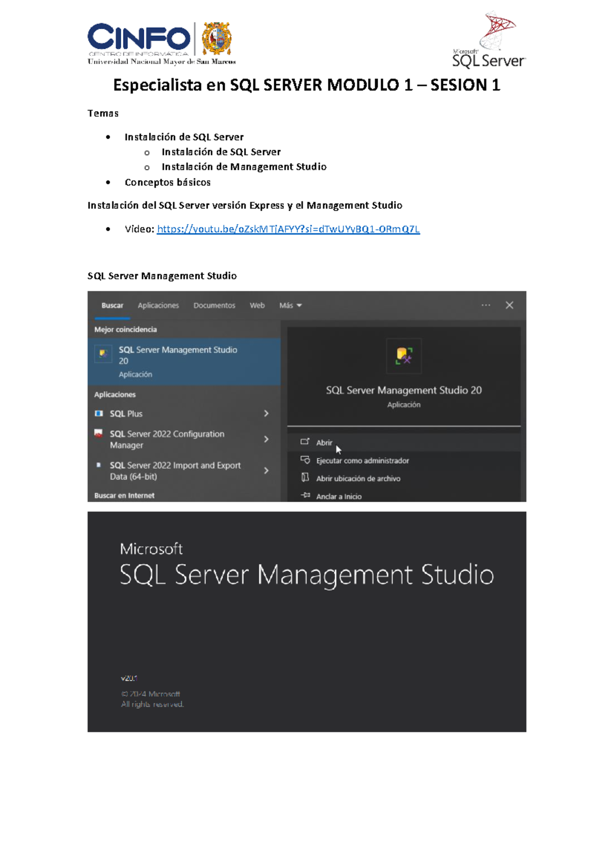Expand the Import and Export Data chevron

(266, 470)
